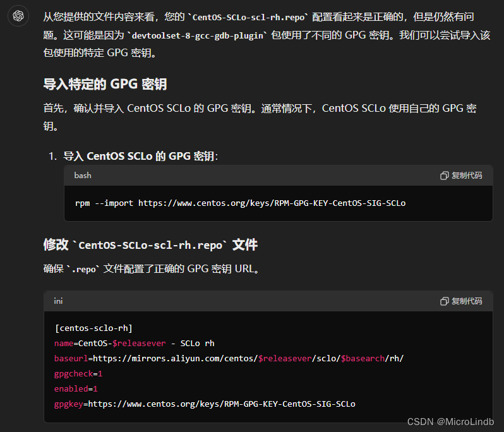The width and height of the screenshot is (504, 432).
Task: Click the sentence 确保 .repo 文件配置了正确的 GPG 密钥 URL
Action: (152, 268)
